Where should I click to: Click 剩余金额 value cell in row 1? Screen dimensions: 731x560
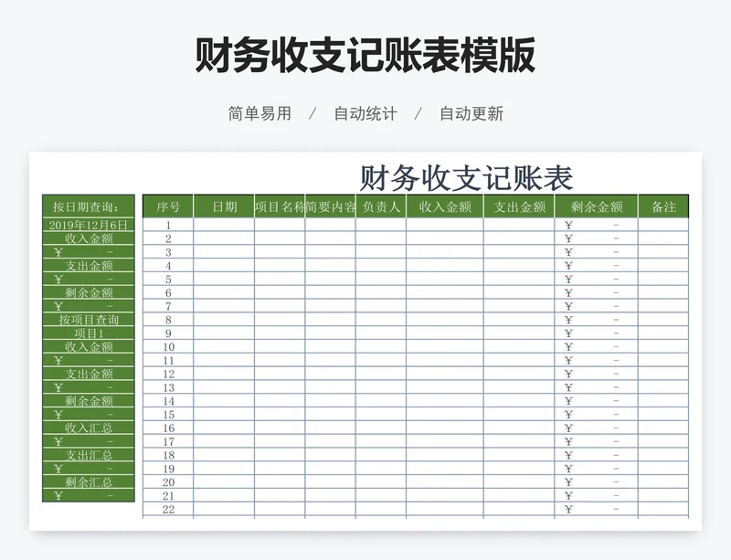[597, 225]
